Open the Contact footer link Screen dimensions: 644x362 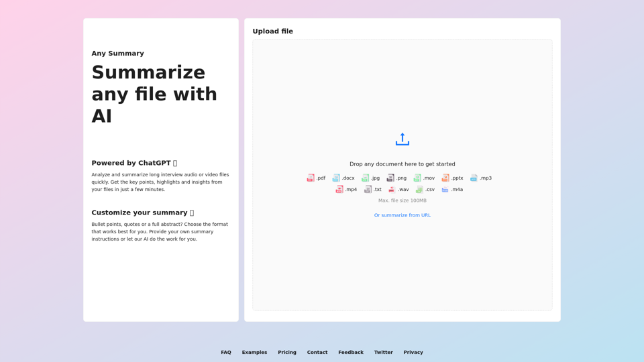click(x=317, y=352)
